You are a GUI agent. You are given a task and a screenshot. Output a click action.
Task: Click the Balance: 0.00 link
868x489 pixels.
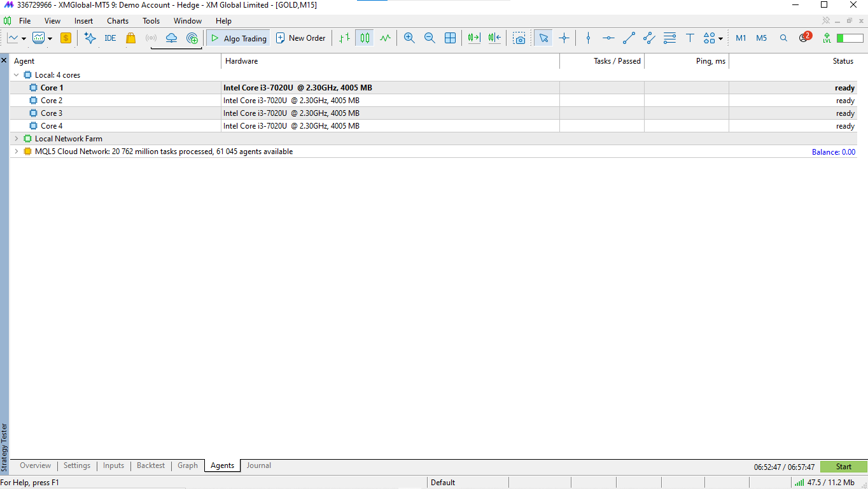click(834, 152)
